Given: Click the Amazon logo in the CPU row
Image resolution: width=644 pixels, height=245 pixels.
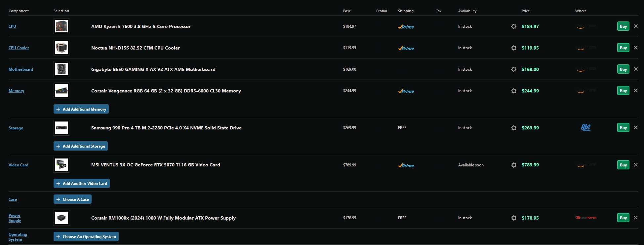Looking at the screenshot, I should point(585,26).
